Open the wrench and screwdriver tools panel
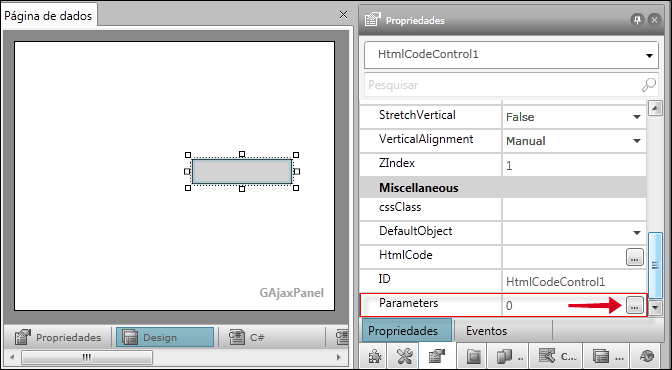This screenshot has width=672, height=370. click(x=404, y=356)
